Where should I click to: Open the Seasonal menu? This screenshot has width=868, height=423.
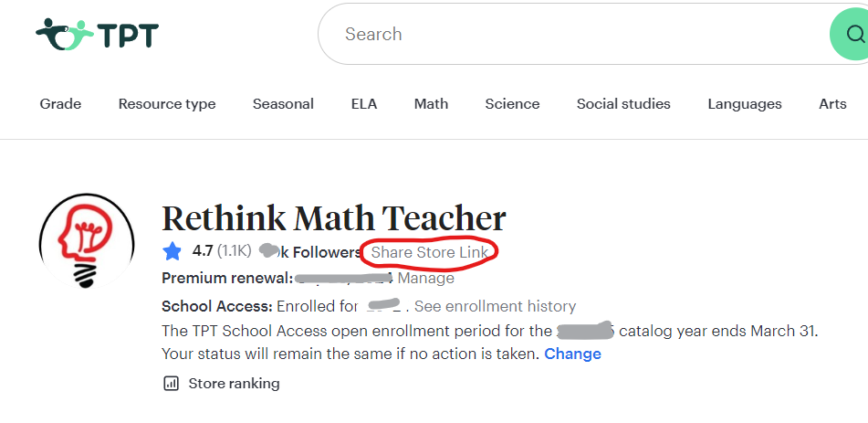283,104
